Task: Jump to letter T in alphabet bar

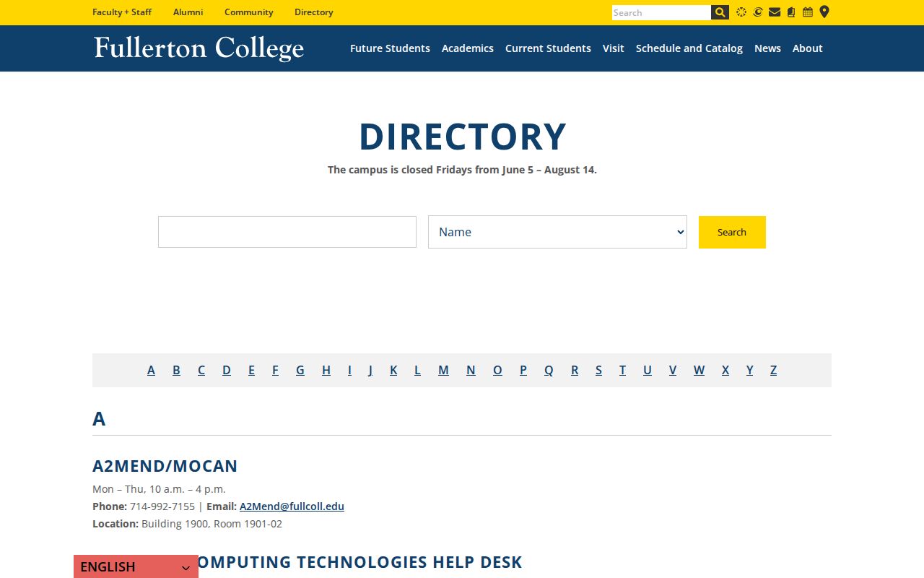Action: [x=622, y=370]
